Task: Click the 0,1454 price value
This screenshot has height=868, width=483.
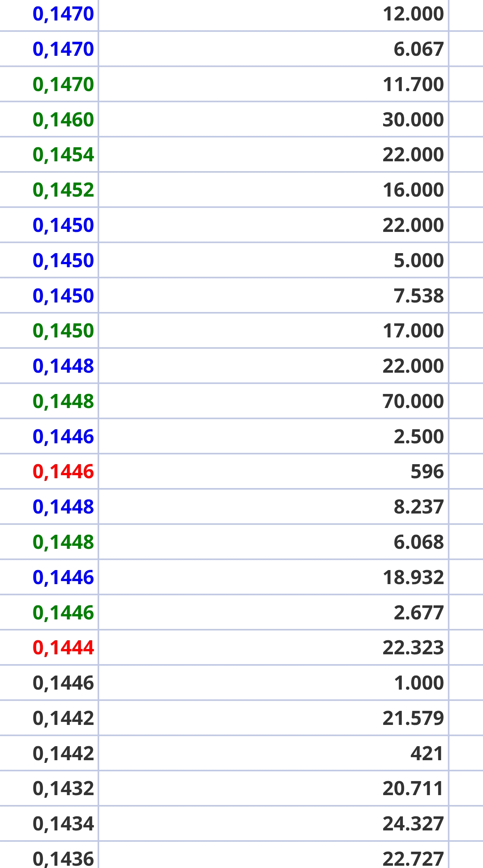Action: point(63,155)
